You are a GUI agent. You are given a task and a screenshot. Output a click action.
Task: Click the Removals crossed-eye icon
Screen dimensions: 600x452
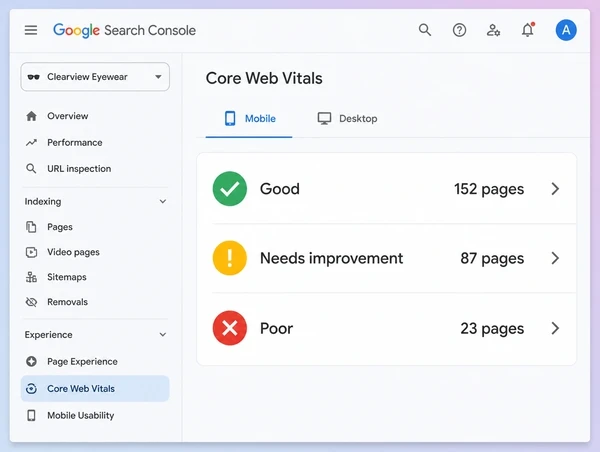tap(31, 302)
